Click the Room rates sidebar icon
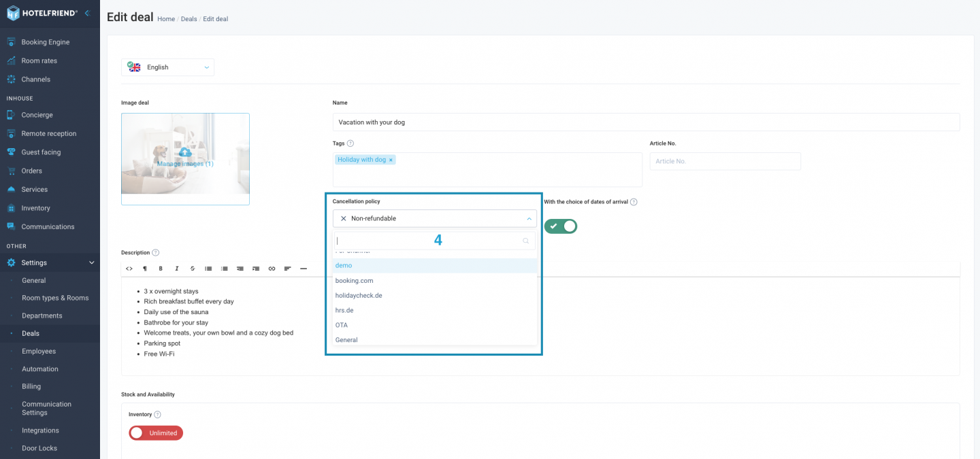The width and height of the screenshot is (980, 459). coord(11,61)
